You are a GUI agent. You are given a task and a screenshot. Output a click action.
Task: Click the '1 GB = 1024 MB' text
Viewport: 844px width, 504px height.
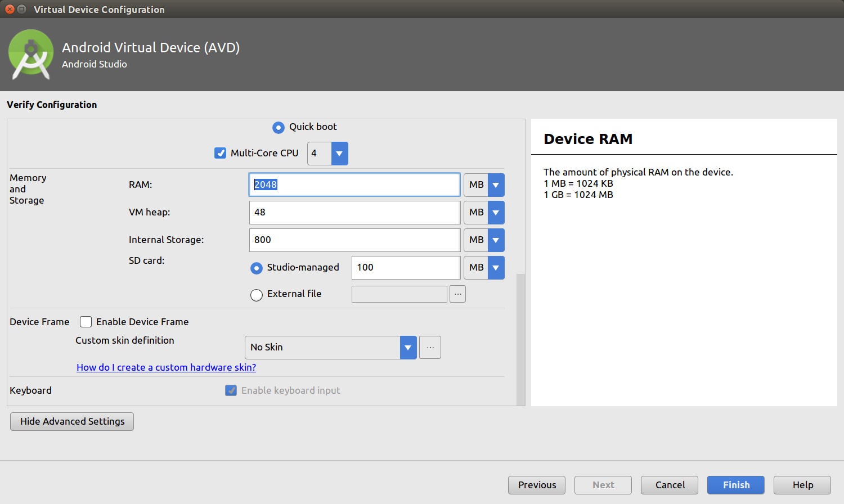pos(578,195)
